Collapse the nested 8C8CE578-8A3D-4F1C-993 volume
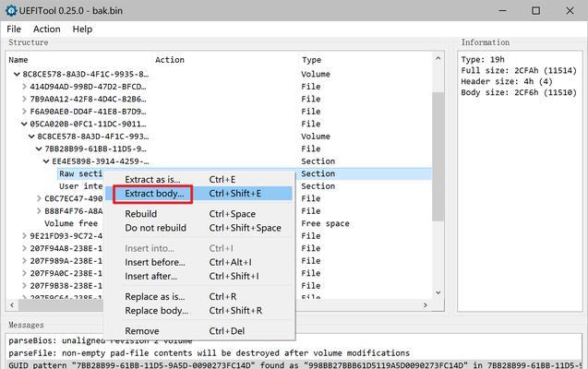 31,137
